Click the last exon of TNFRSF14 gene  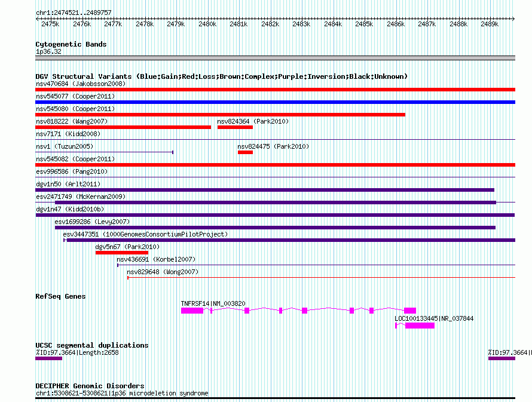click(410, 311)
